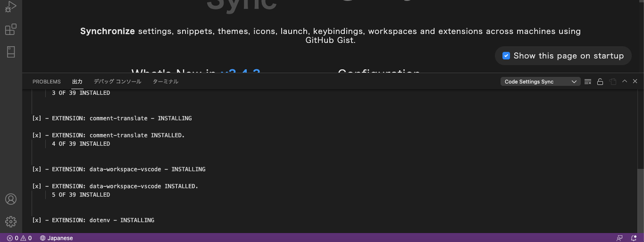
Task: Click the '3 OF 39 INSTALLED' line
Action: tap(81, 93)
